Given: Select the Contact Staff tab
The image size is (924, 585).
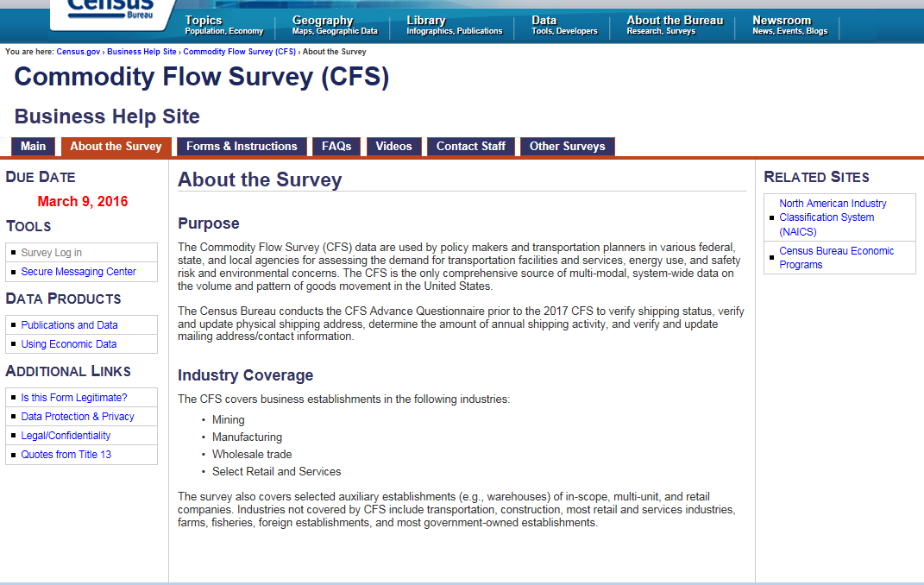Looking at the screenshot, I should (x=471, y=147).
